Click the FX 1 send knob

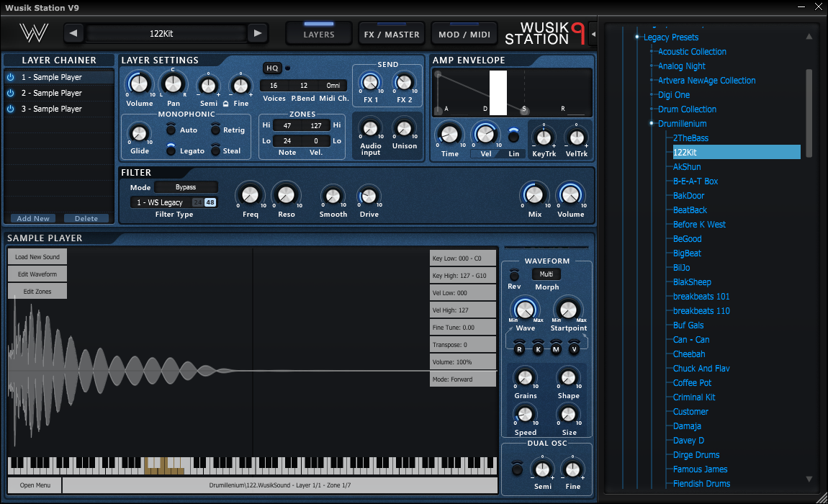(370, 82)
